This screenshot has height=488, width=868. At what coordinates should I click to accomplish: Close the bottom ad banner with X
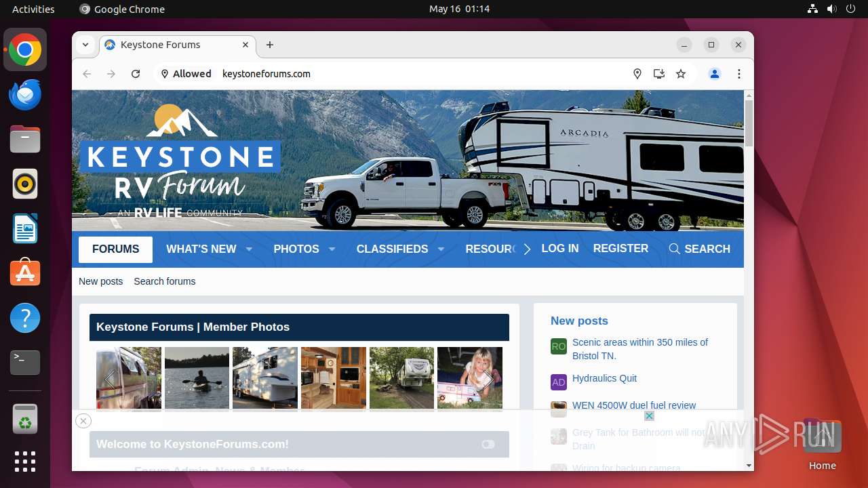point(83,421)
